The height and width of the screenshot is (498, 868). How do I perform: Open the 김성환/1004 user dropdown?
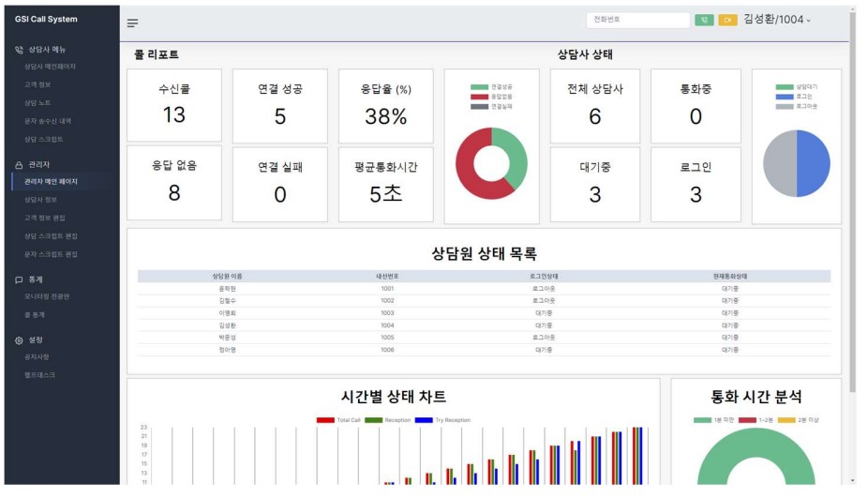(x=777, y=20)
